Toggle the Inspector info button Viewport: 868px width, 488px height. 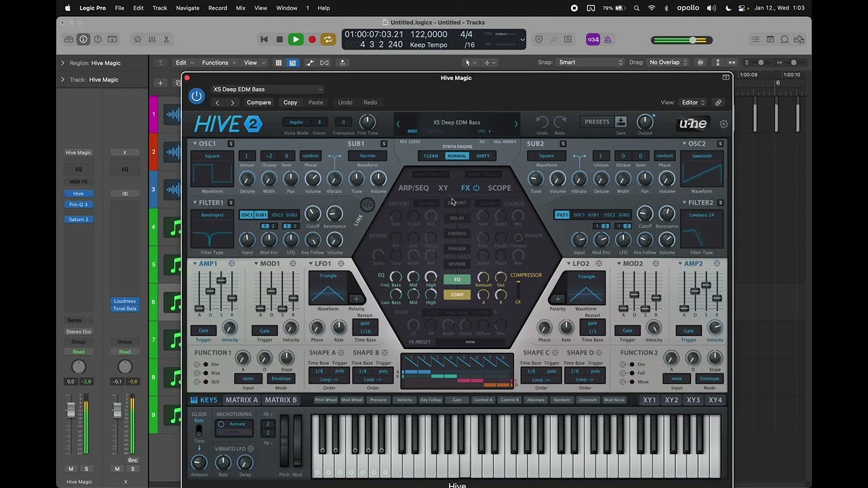coord(83,39)
